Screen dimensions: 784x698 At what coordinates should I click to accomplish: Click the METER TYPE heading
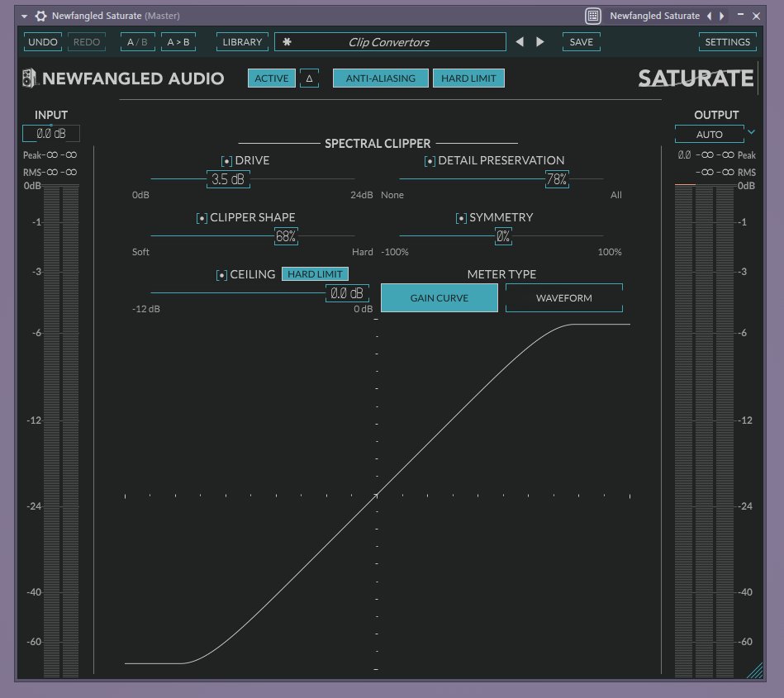pyautogui.click(x=501, y=274)
